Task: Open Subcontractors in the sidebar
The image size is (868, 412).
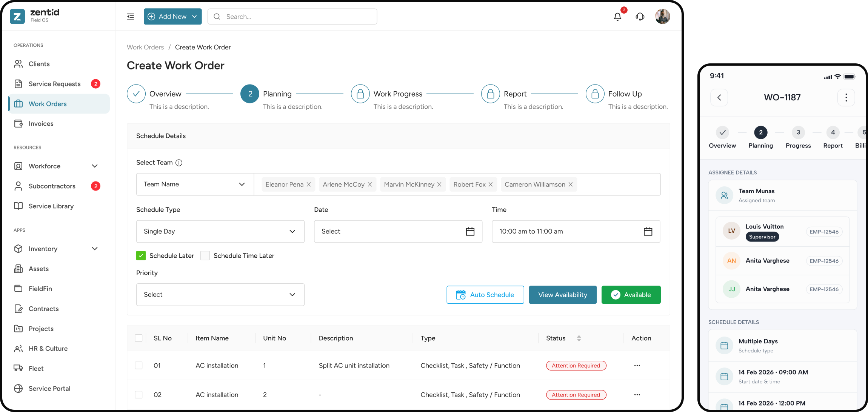Action: (x=58, y=186)
